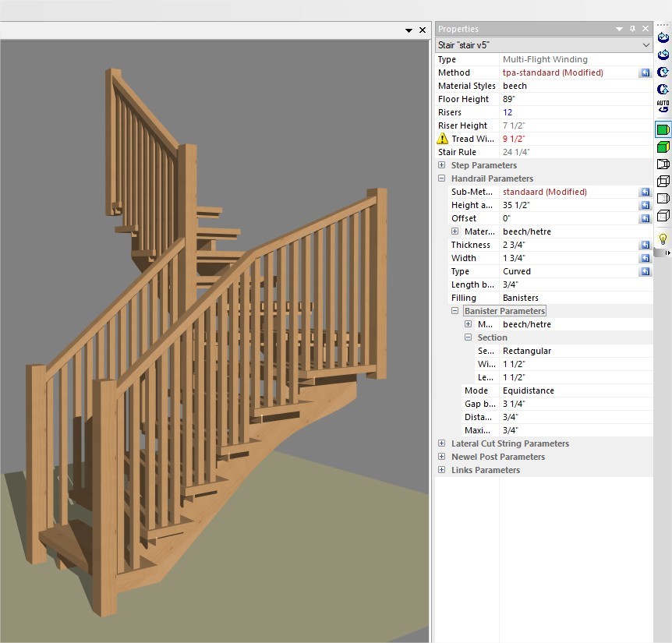Click the rotate view down icon
The width and height of the screenshot is (672, 643).
click(663, 72)
